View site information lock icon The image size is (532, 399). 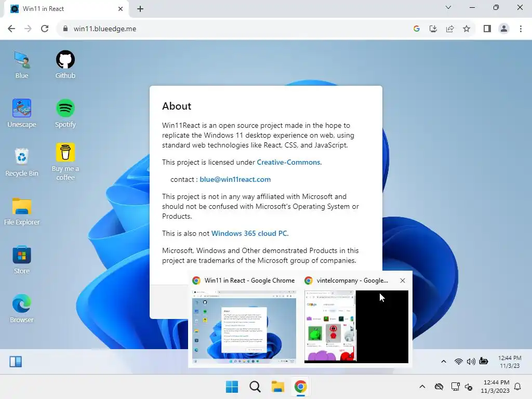pyautogui.click(x=65, y=29)
